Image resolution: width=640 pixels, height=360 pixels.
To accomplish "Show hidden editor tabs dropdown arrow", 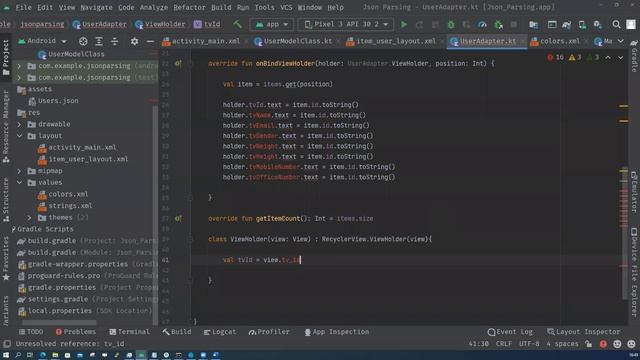I will [620, 41].
